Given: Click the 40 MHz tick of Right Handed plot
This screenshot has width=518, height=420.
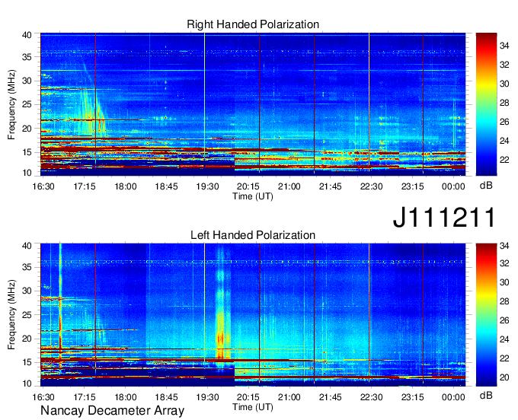Looking at the screenshot, I should pos(27,35).
